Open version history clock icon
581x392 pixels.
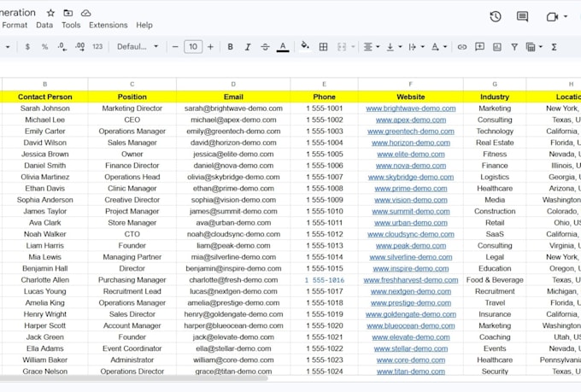coord(496,17)
